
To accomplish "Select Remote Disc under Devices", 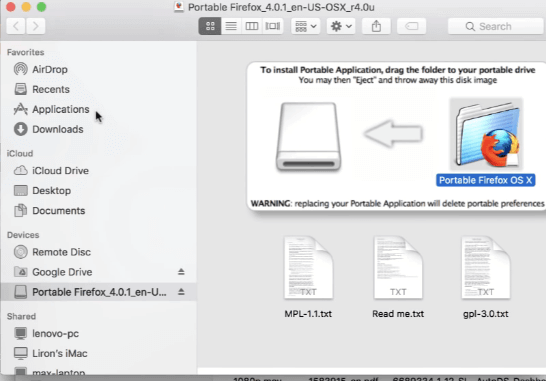I will coord(98,252).
